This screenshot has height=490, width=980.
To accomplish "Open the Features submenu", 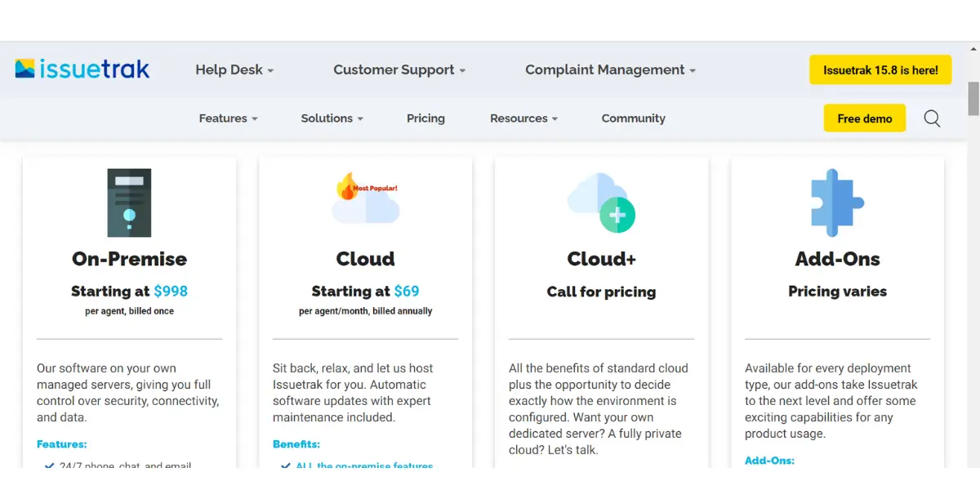I will point(228,118).
